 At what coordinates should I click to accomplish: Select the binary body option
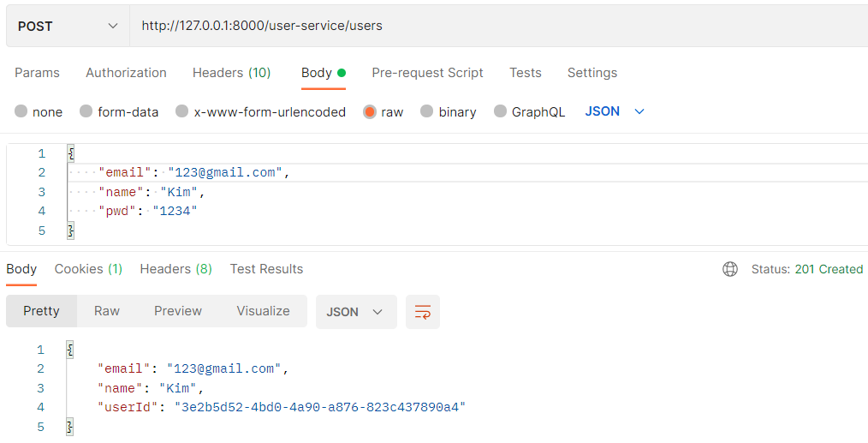tap(426, 111)
